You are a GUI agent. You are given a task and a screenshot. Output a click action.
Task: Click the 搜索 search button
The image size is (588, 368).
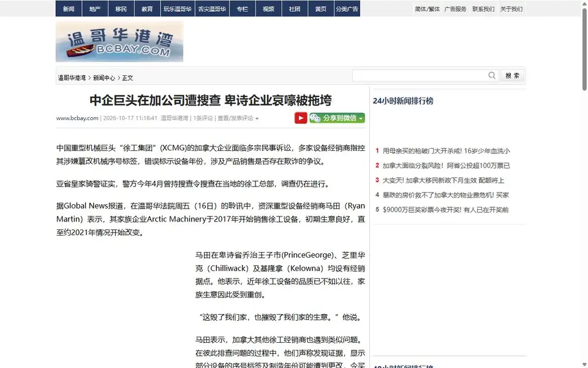click(512, 75)
